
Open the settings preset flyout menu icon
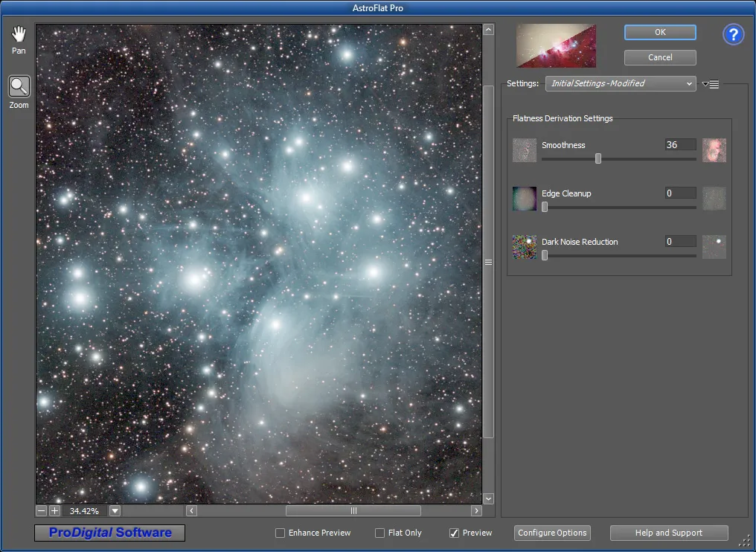coord(710,83)
